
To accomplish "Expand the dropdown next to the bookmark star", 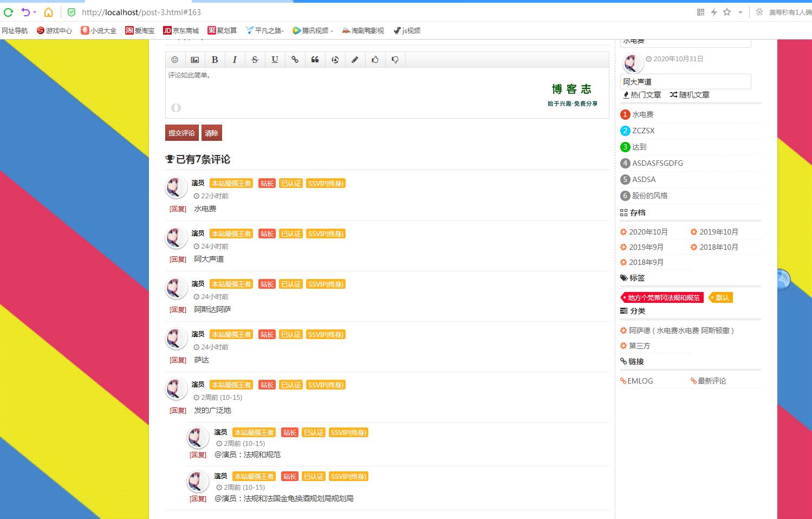I will pos(740,12).
